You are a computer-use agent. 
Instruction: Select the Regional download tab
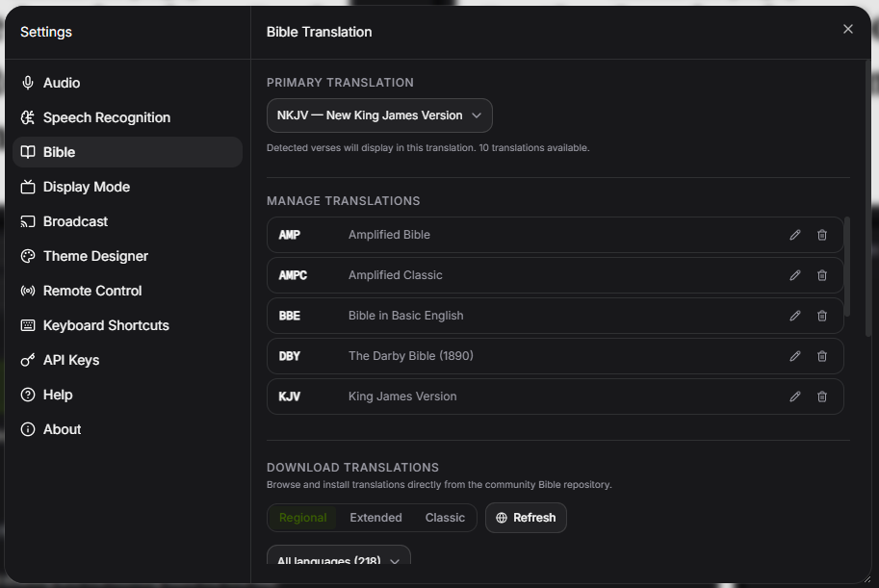coord(302,518)
